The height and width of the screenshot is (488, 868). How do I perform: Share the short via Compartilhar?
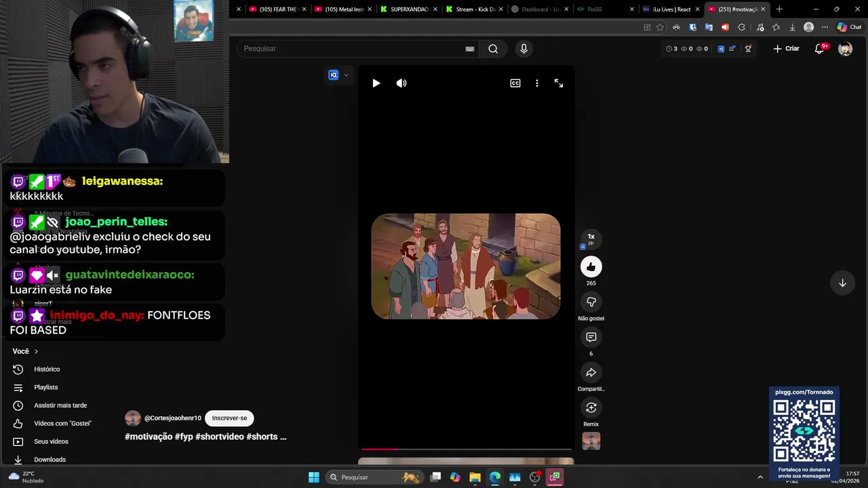tap(591, 372)
